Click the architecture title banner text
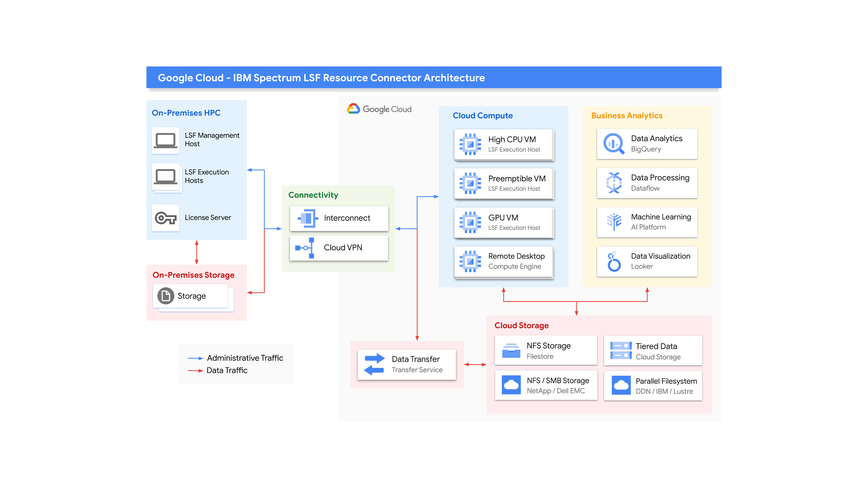Image resolution: width=868 pixels, height=488 pixels. [x=321, y=78]
